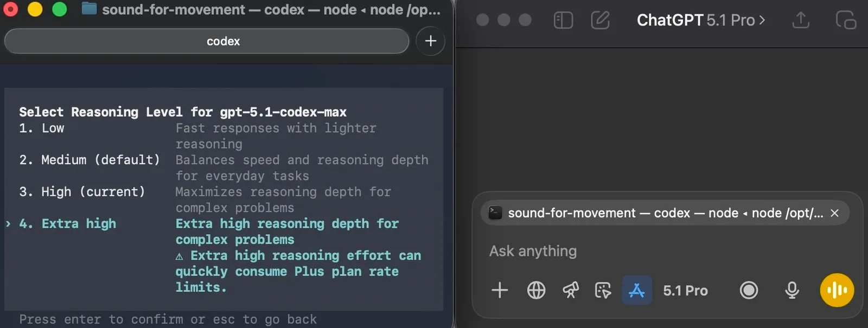Open apps with the blue App Store icon
The height and width of the screenshot is (328, 868).
636,290
